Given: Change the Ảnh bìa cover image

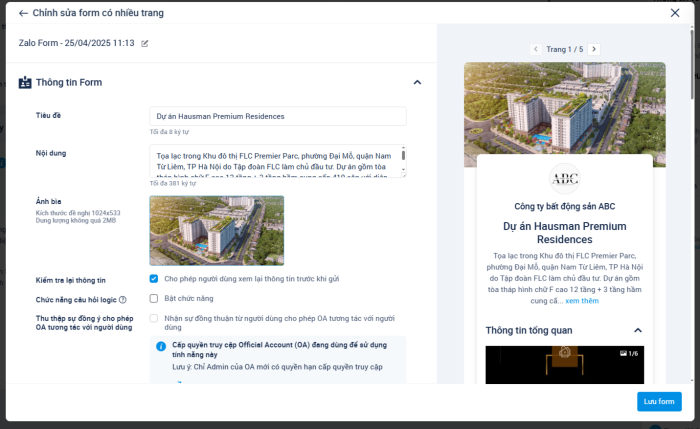Looking at the screenshot, I should click(x=217, y=231).
